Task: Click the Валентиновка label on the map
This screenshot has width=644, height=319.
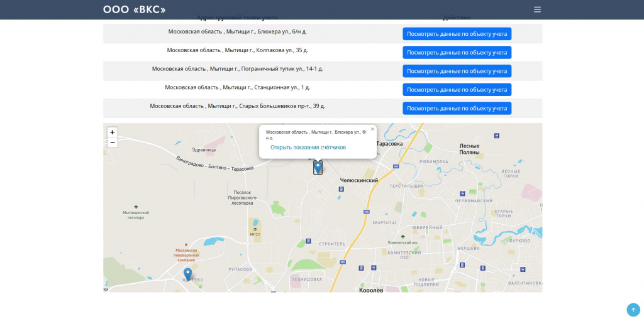Action: (x=525, y=283)
